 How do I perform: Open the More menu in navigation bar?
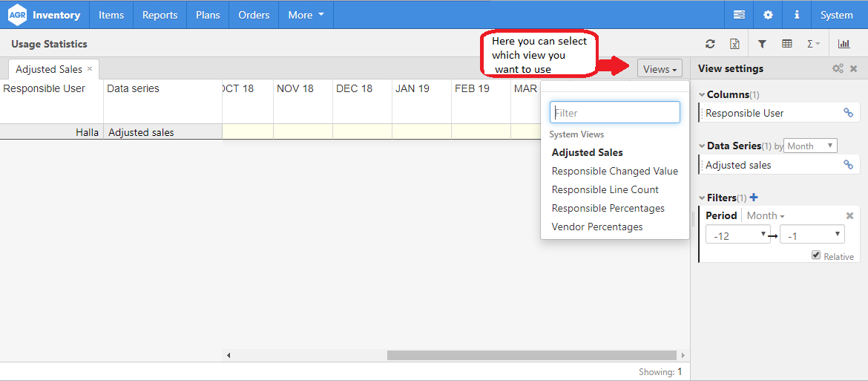pyautogui.click(x=306, y=15)
